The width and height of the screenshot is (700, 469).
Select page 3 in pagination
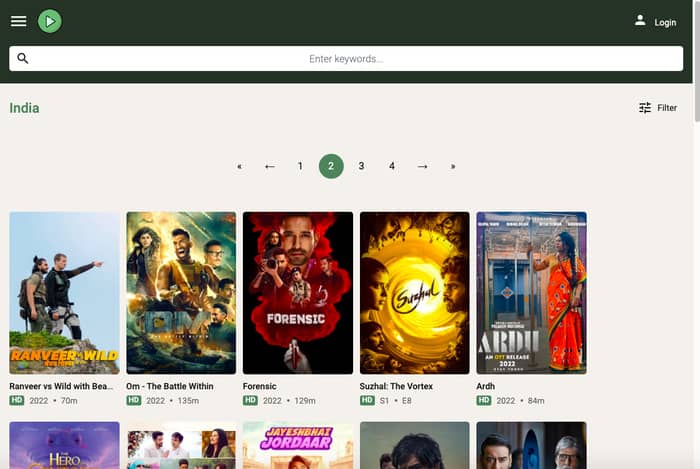click(361, 166)
